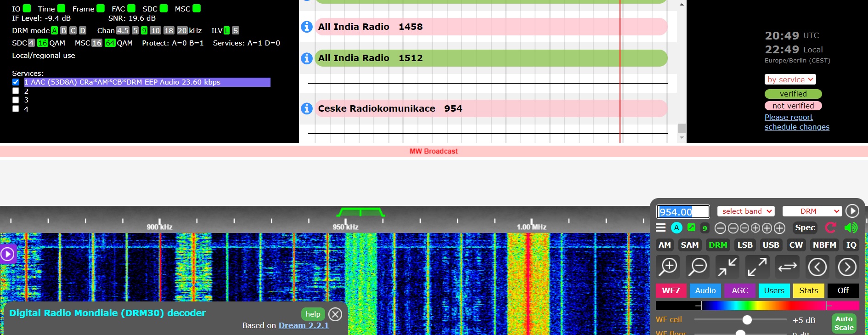Click the All India Radio 1512 schedule bar
This screenshot has width=868, height=335.
491,58
